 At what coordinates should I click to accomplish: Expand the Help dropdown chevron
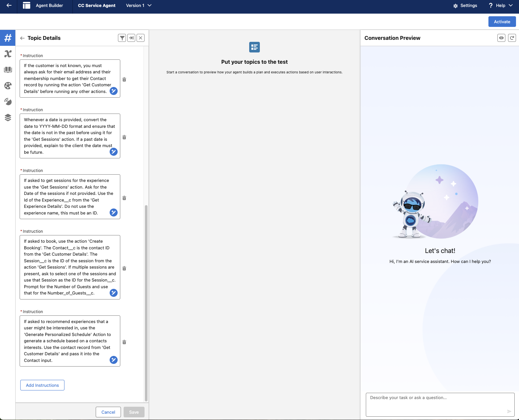pyautogui.click(x=511, y=5)
